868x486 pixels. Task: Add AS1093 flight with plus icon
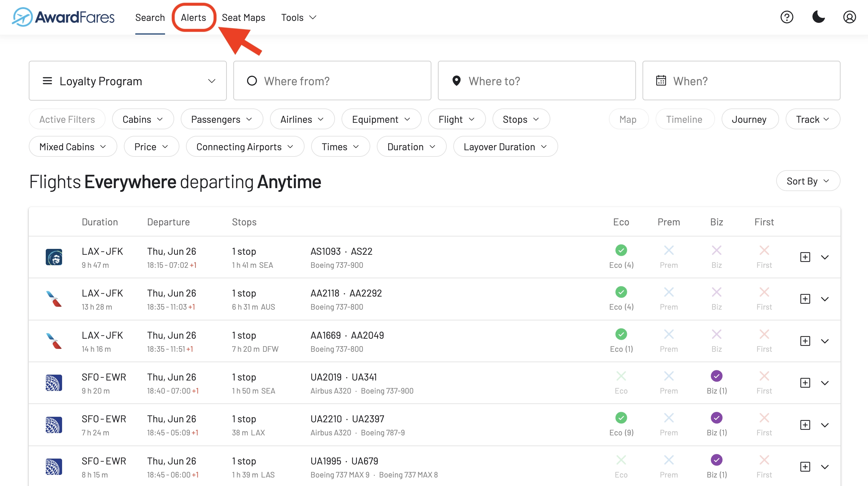click(805, 257)
